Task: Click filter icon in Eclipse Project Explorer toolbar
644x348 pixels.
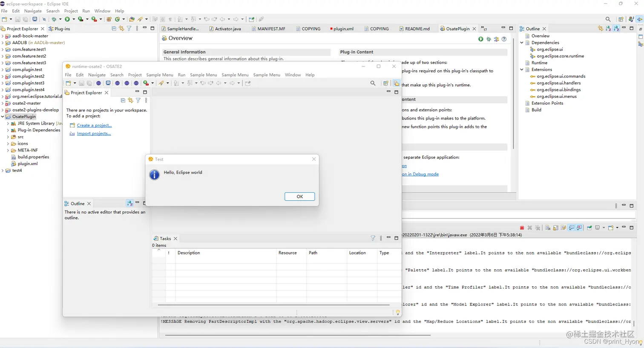Action: pyautogui.click(x=129, y=29)
